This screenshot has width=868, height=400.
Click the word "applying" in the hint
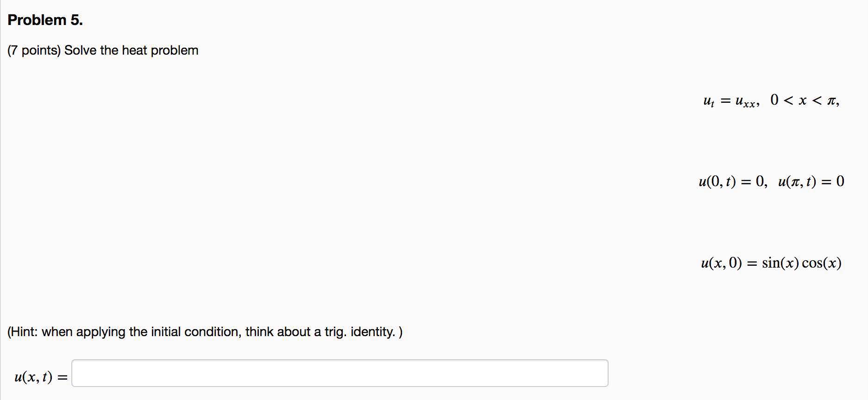coord(101,332)
